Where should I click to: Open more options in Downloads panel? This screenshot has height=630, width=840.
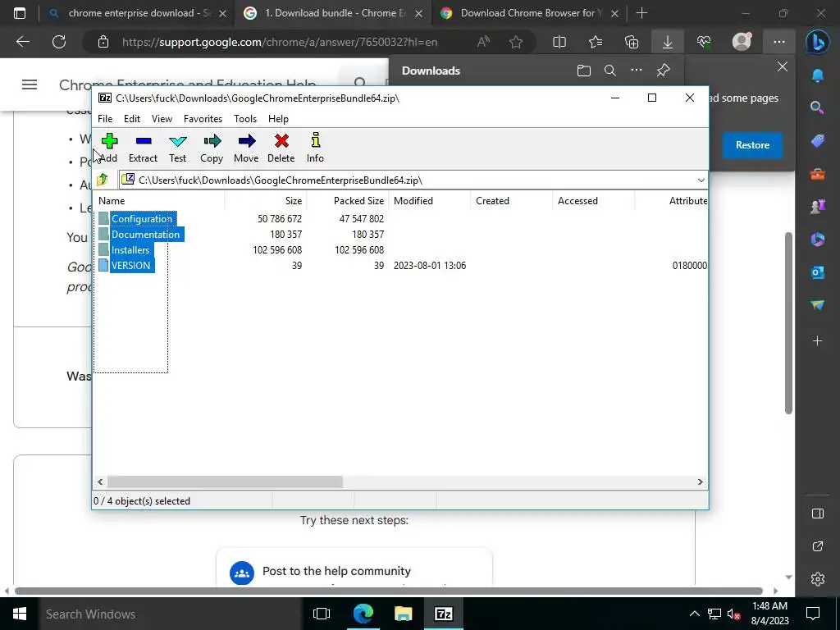click(x=637, y=71)
